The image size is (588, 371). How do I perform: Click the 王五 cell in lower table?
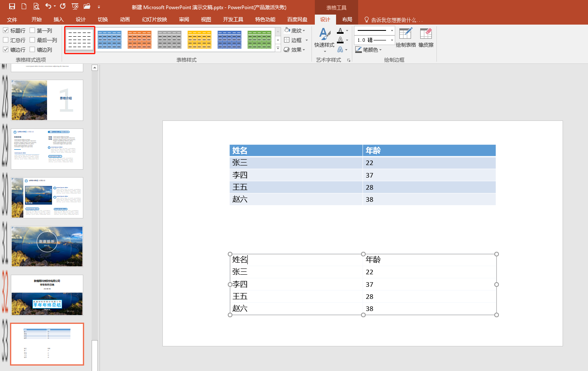(x=296, y=296)
